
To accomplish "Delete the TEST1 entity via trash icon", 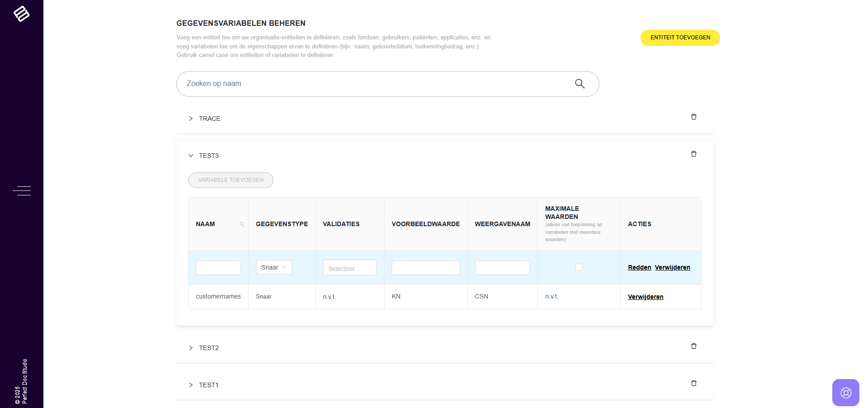I will coord(693,384).
